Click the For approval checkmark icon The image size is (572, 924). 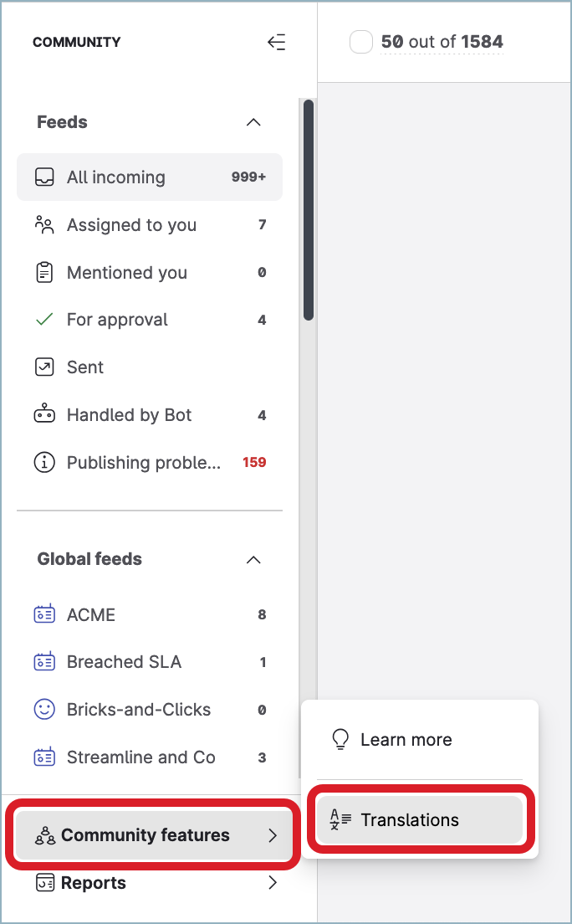[x=44, y=320]
